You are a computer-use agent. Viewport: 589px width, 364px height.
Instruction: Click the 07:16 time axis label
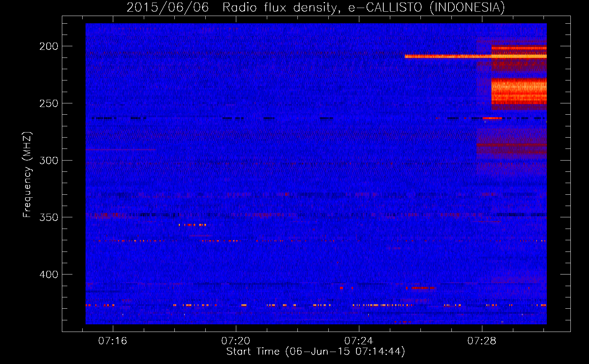point(112,341)
